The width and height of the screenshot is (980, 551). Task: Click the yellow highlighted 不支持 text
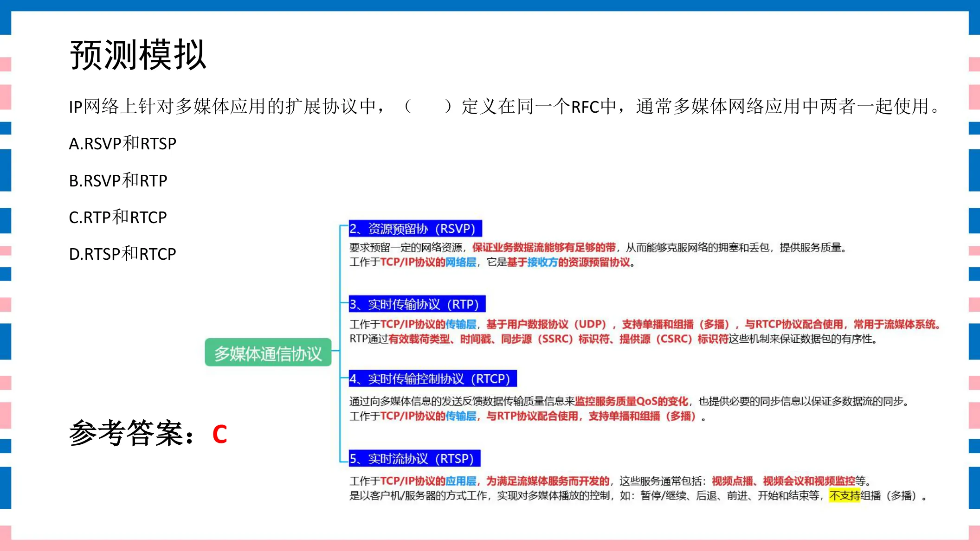(845, 496)
